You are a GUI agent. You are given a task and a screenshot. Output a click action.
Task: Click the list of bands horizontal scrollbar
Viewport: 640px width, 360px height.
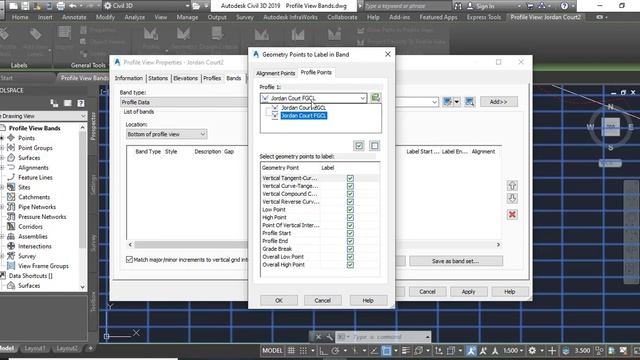point(314,244)
